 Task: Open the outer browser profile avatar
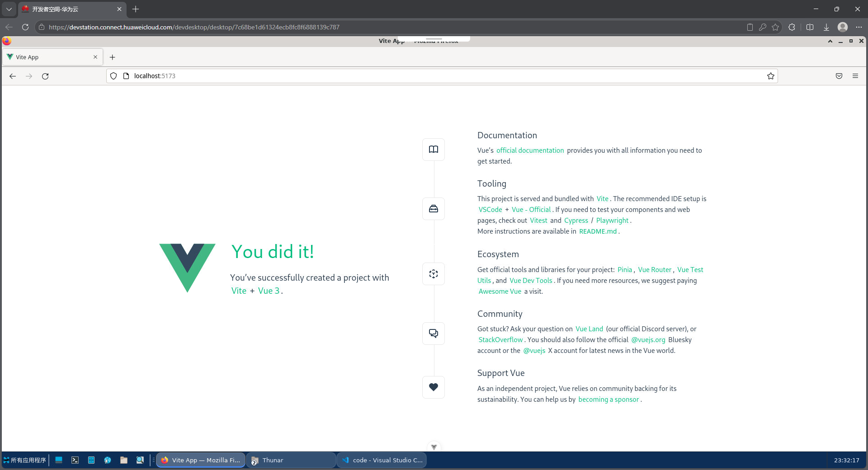click(843, 27)
